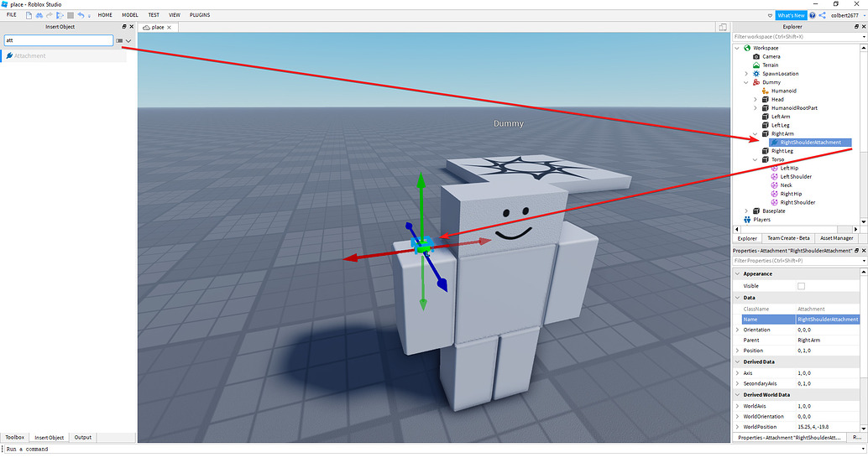The width and height of the screenshot is (868, 468).
Task: Click the New file icon in the toolbar
Action: [x=29, y=15]
